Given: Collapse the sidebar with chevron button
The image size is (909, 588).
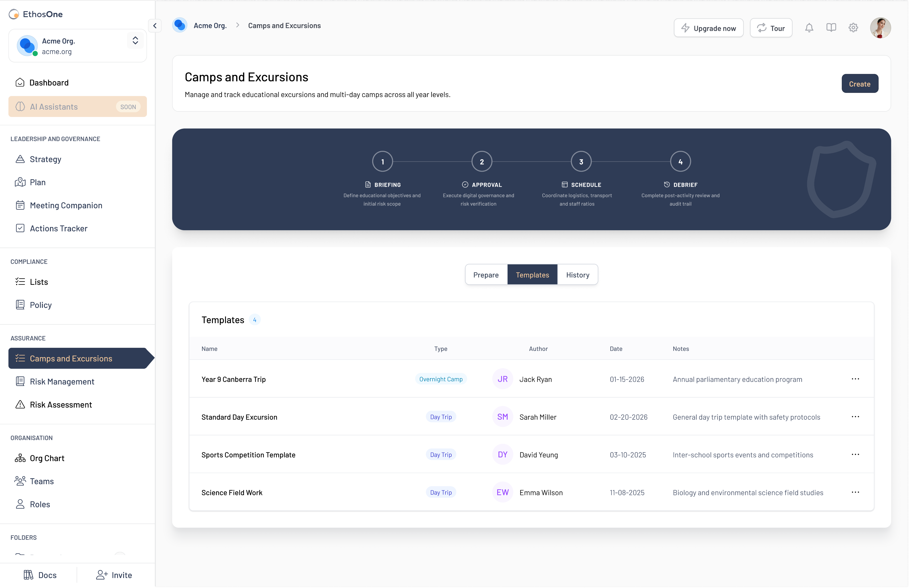Looking at the screenshot, I should point(155,26).
